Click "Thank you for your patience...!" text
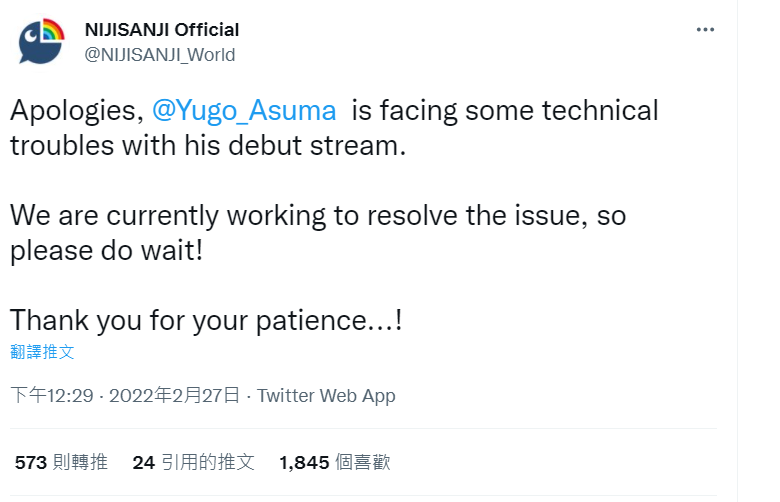The width and height of the screenshot is (780, 502). (206, 321)
